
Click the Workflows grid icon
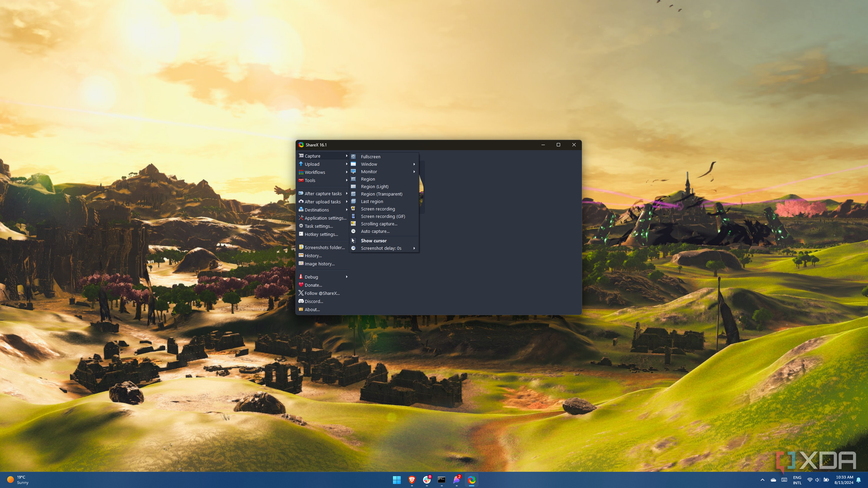pyautogui.click(x=301, y=172)
